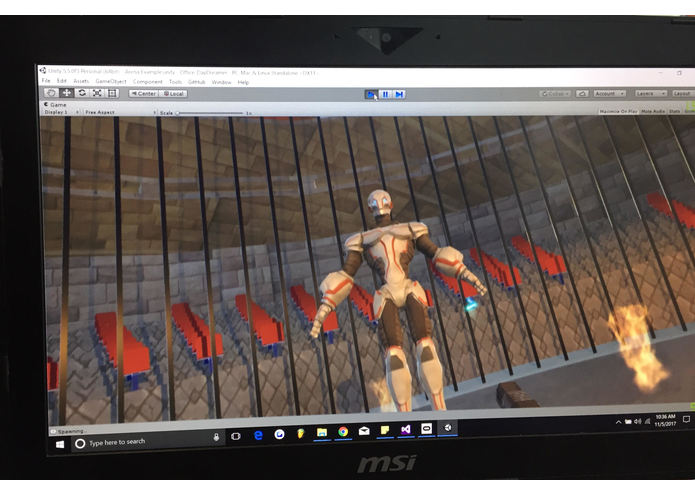Image resolution: width=695 pixels, height=494 pixels.
Task: Open the Assets menu
Action: coord(81,81)
